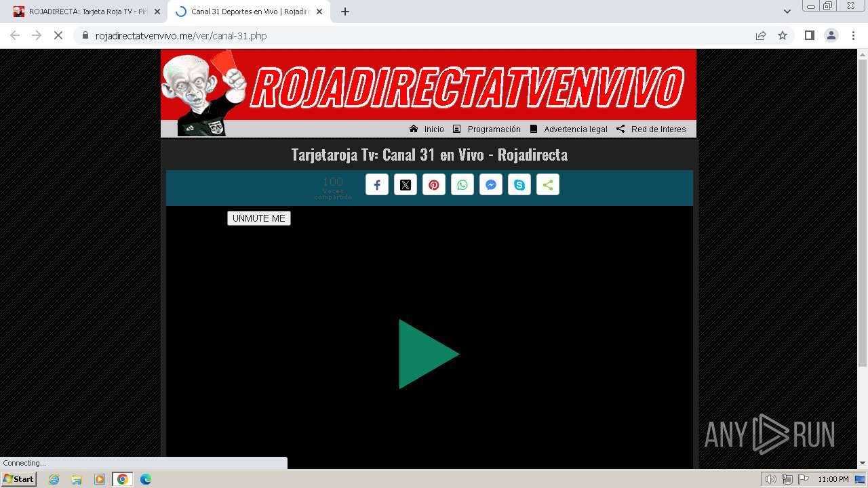Close the ROJADIRECTA Tarjeta Roja TV tab

157,12
